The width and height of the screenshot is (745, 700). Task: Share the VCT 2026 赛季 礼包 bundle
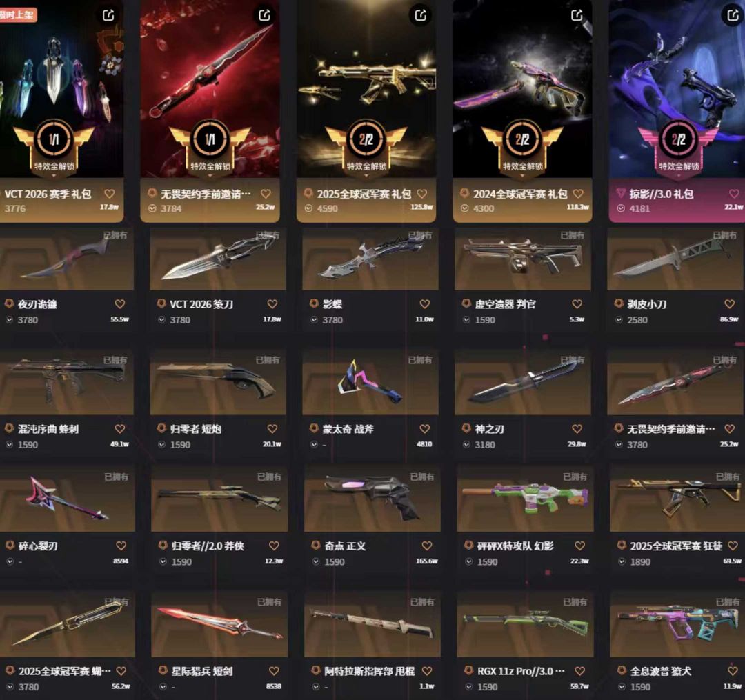(108, 15)
